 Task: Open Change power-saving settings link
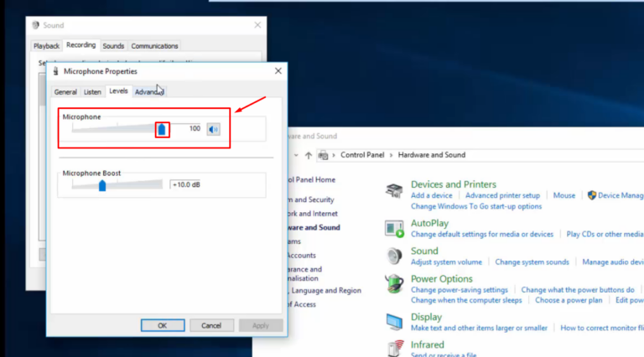click(x=459, y=290)
